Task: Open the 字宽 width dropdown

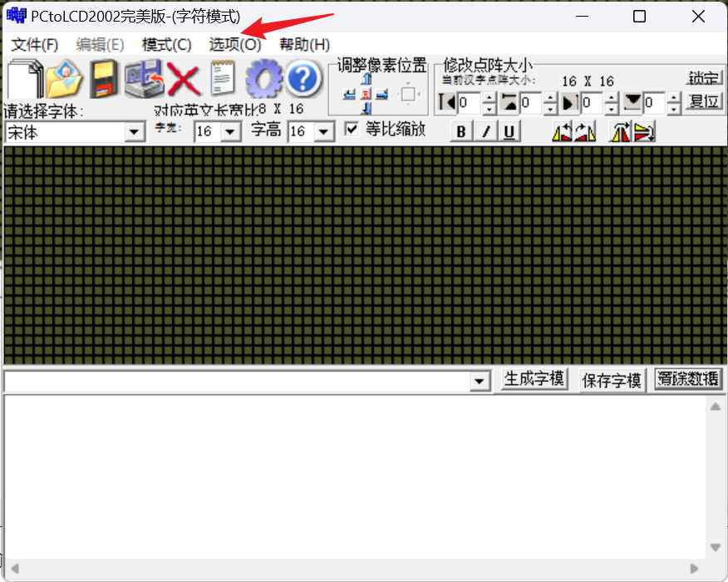Action: (x=230, y=132)
